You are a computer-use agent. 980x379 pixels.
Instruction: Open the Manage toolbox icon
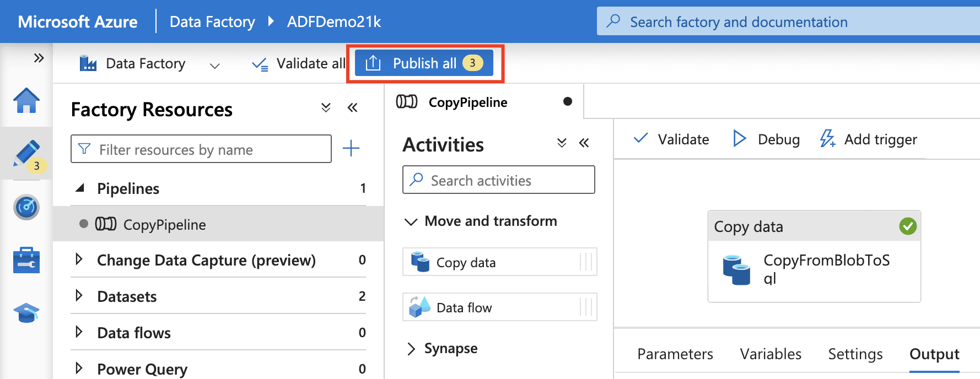coord(26,260)
